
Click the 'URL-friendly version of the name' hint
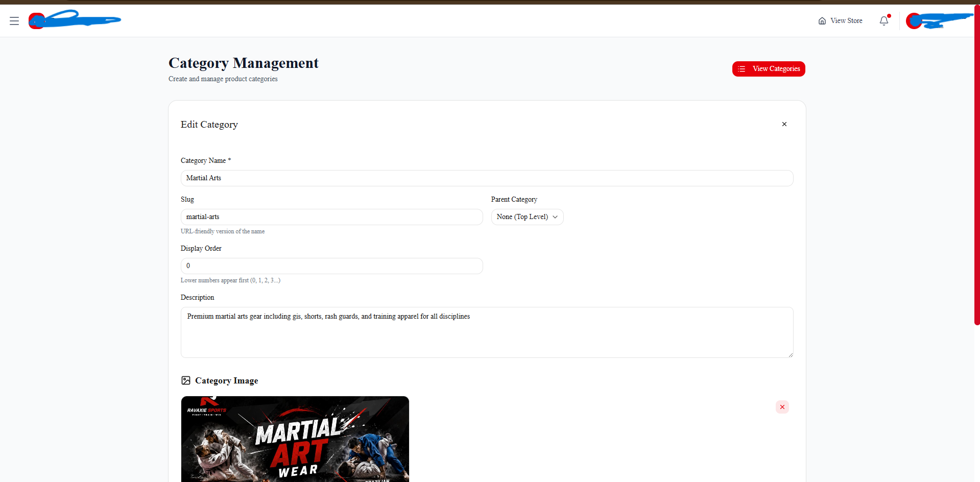(223, 231)
